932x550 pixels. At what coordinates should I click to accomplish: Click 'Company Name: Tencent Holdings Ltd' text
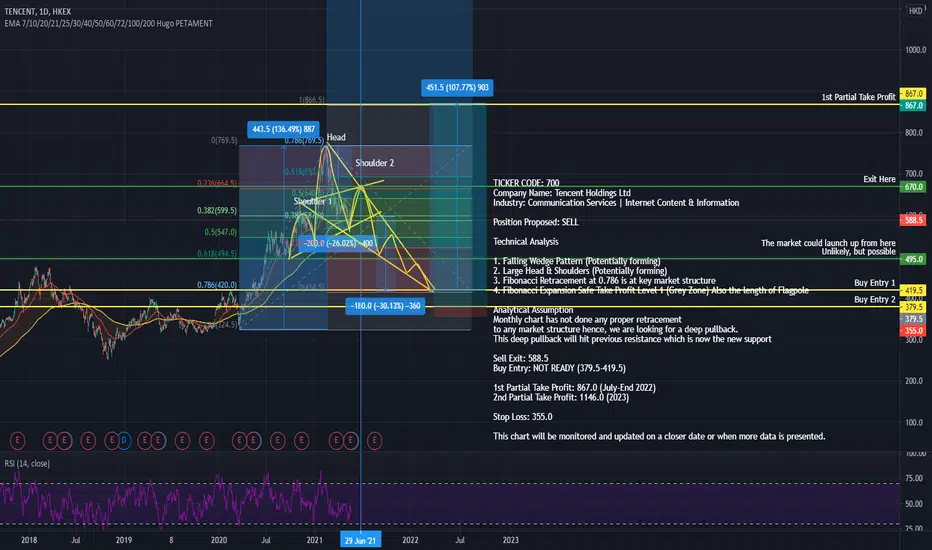click(562, 193)
